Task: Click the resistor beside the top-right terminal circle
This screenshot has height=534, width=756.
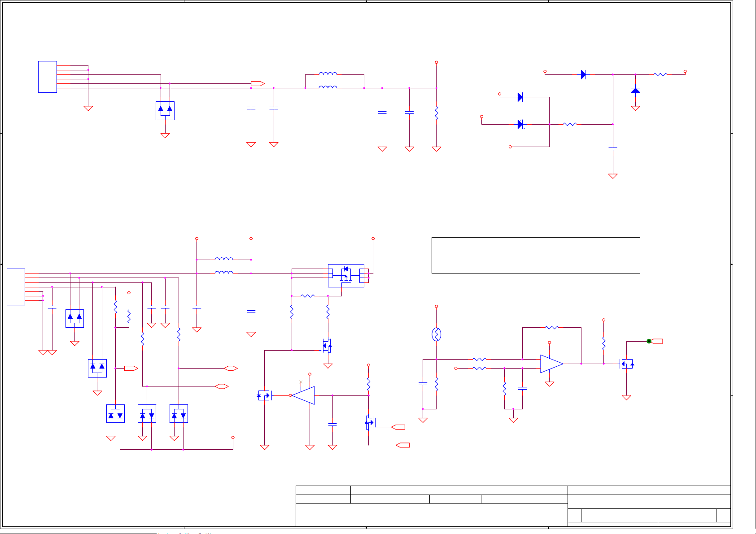Action: pos(660,74)
